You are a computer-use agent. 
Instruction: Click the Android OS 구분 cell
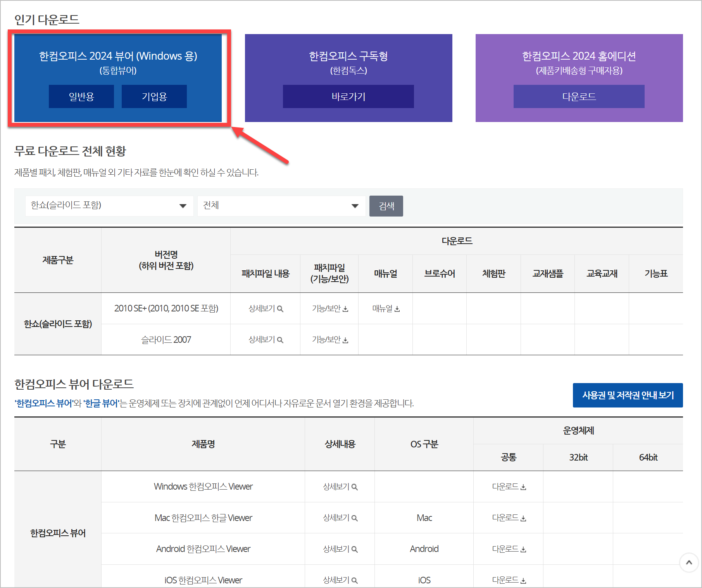pyautogui.click(x=424, y=549)
